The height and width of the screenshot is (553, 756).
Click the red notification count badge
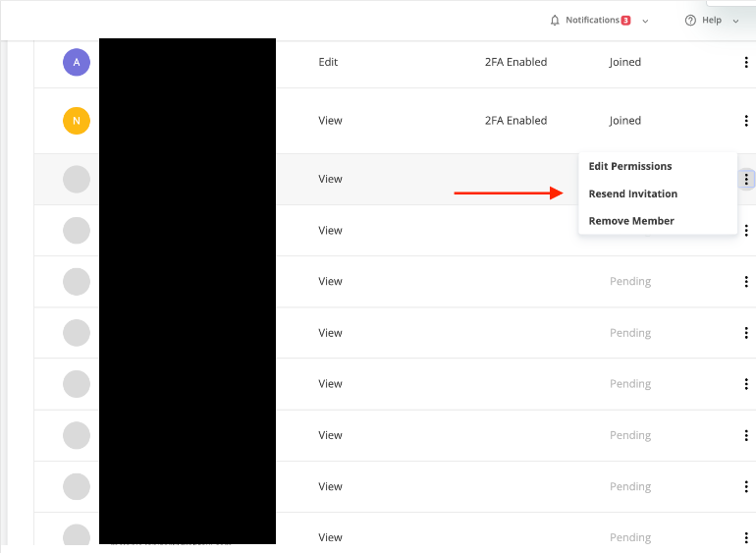coord(625,21)
